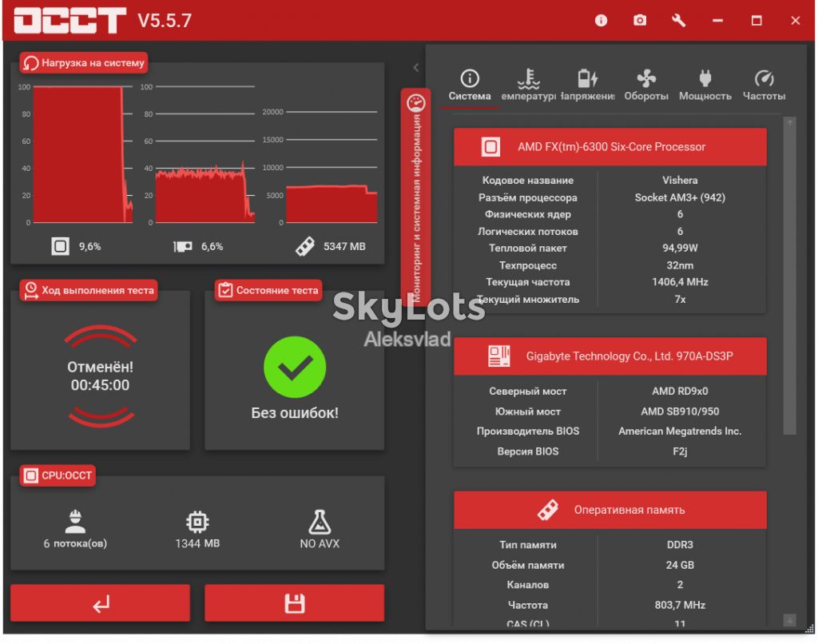This screenshot has width=818, height=644.
Task: Click the Состояние теста label
Action: pyautogui.click(x=268, y=290)
